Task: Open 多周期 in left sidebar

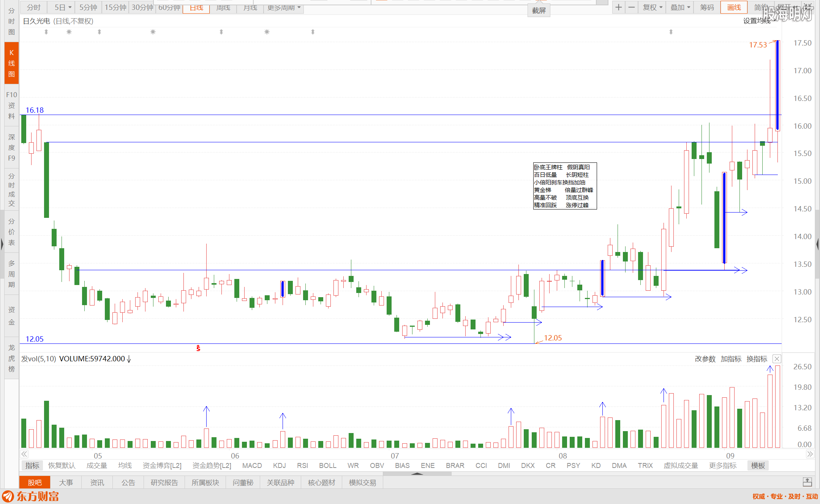Action: tap(11, 274)
